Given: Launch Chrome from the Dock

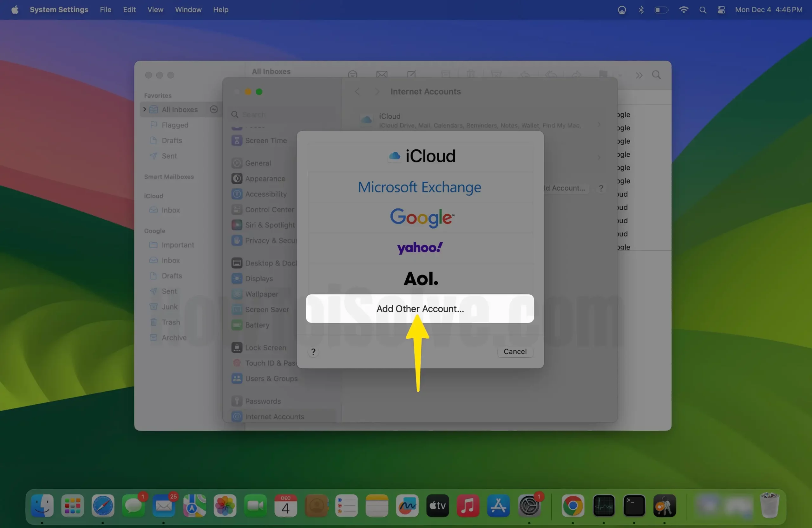Looking at the screenshot, I should (x=573, y=505).
